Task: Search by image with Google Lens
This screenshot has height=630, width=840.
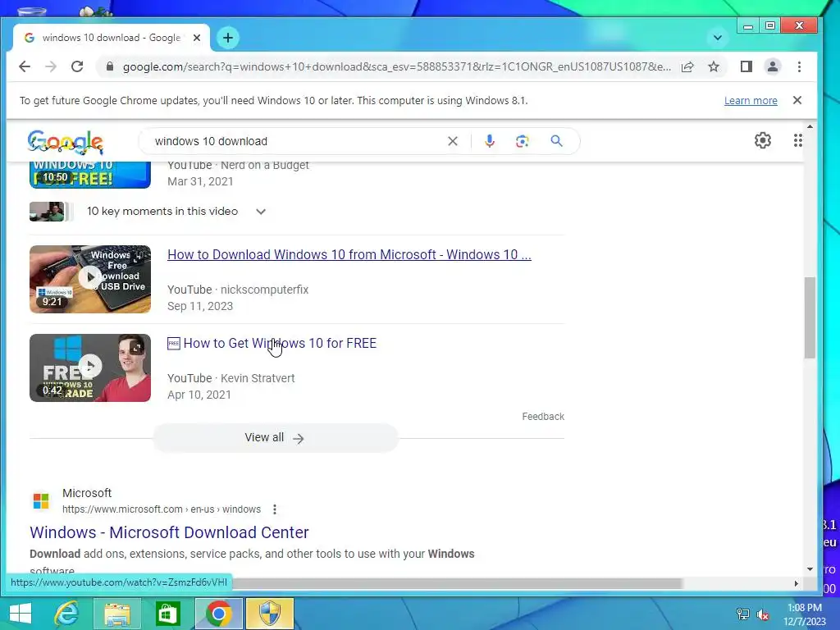Action: (x=523, y=141)
